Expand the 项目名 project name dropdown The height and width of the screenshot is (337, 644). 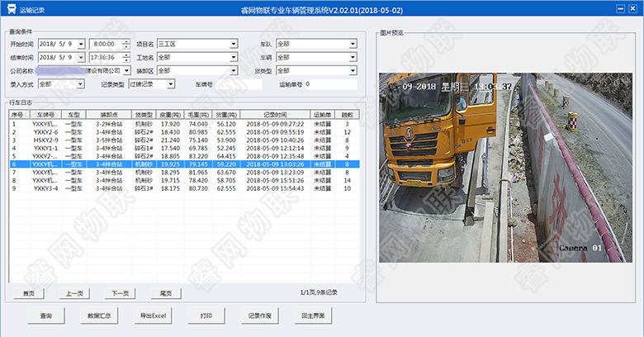pyautogui.click(x=234, y=44)
